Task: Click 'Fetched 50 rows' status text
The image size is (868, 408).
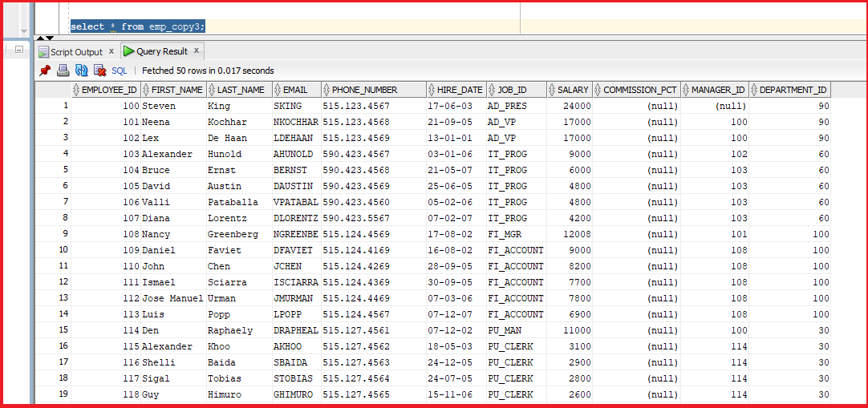Action: (208, 71)
